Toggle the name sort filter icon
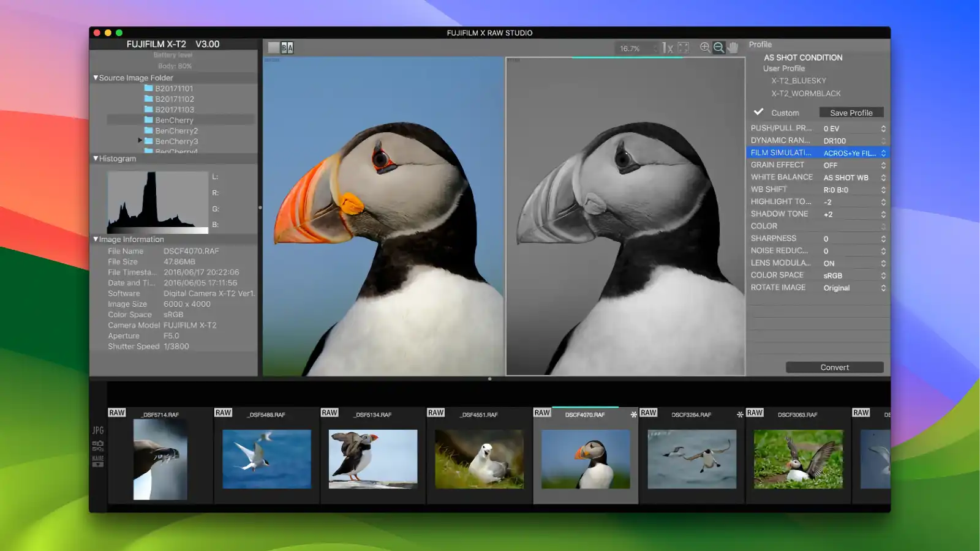 coord(98,460)
